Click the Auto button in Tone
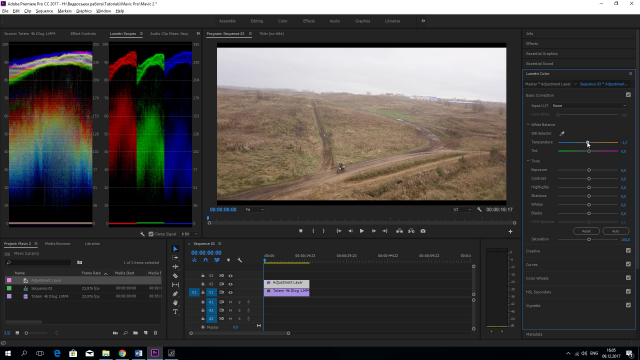This screenshot has width=640, height=360. point(616,231)
